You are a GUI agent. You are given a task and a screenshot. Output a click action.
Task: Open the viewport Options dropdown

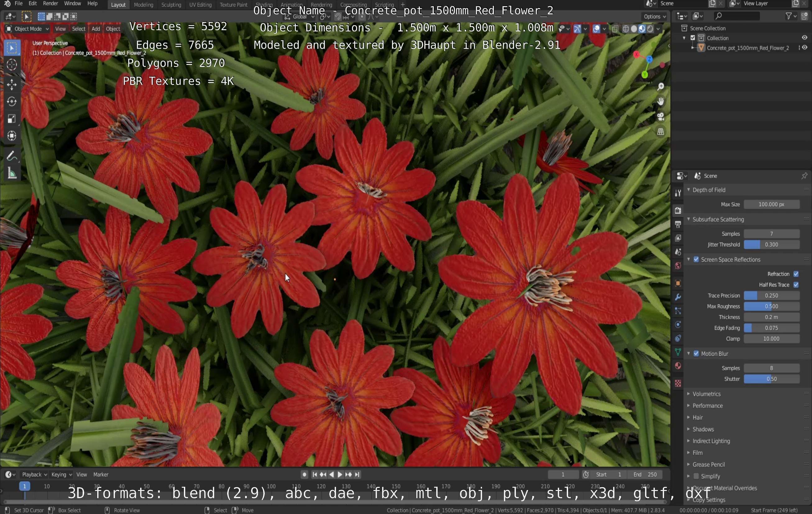point(654,16)
